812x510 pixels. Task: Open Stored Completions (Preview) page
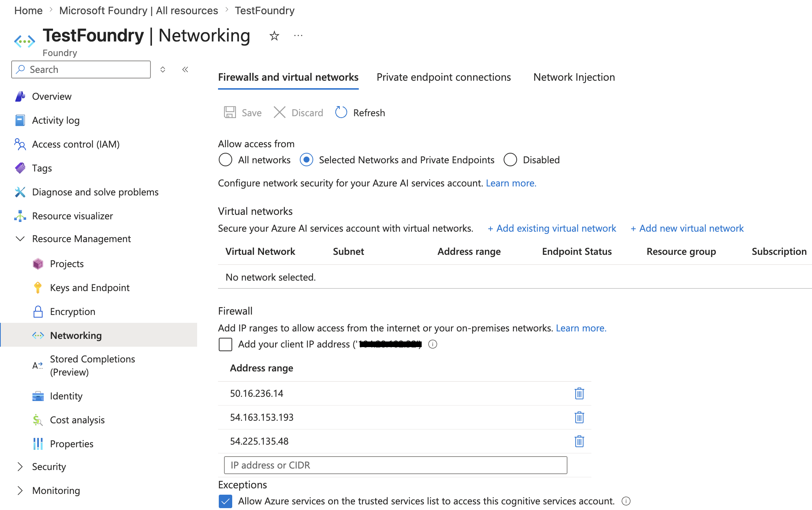[x=93, y=365]
